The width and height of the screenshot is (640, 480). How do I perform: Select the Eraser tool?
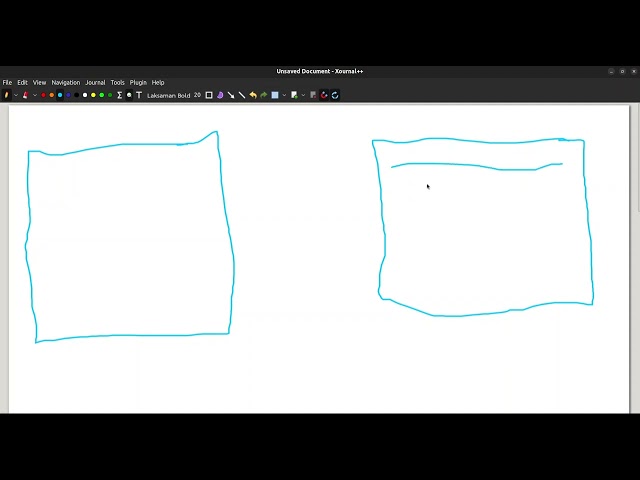(x=25, y=95)
